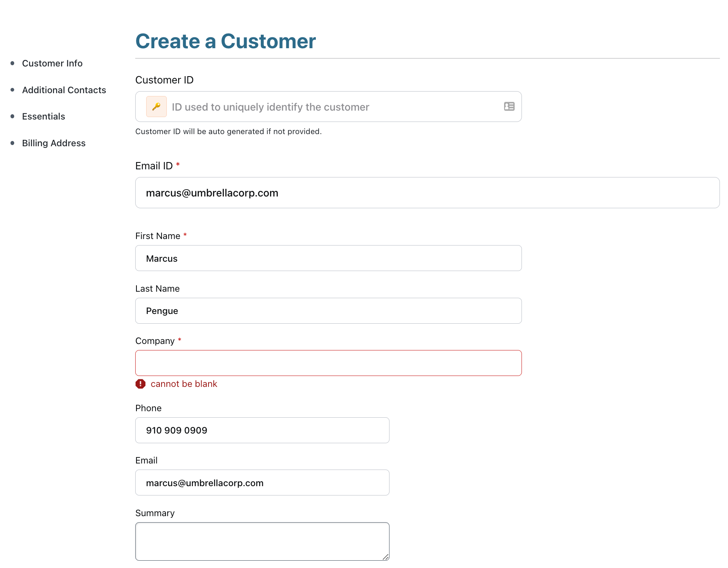Jump to Additional Contacts section
Image resolution: width=728 pixels, height=568 pixels.
tap(64, 90)
